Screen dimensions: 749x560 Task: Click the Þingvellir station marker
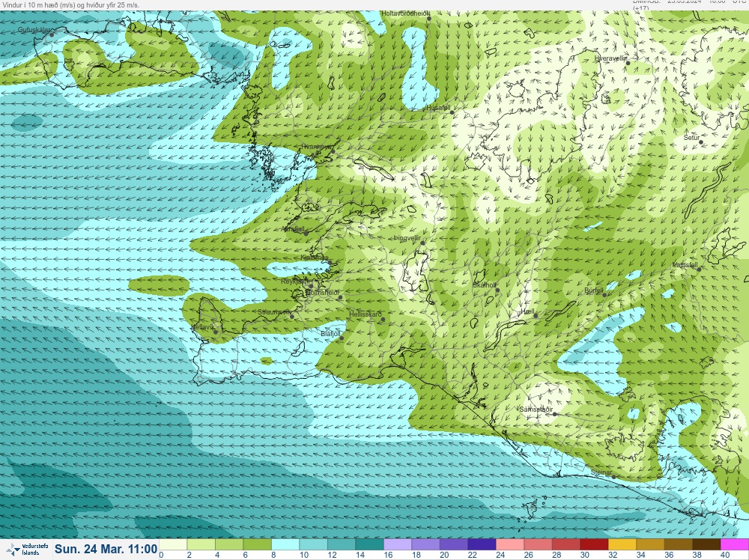(422, 243)
